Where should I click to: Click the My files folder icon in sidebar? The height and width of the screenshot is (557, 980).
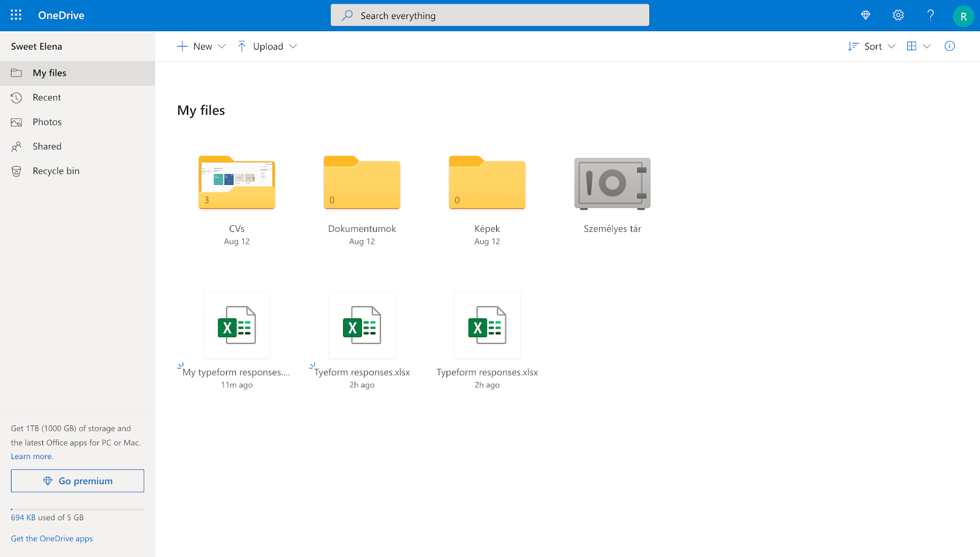tap(17, 73)
